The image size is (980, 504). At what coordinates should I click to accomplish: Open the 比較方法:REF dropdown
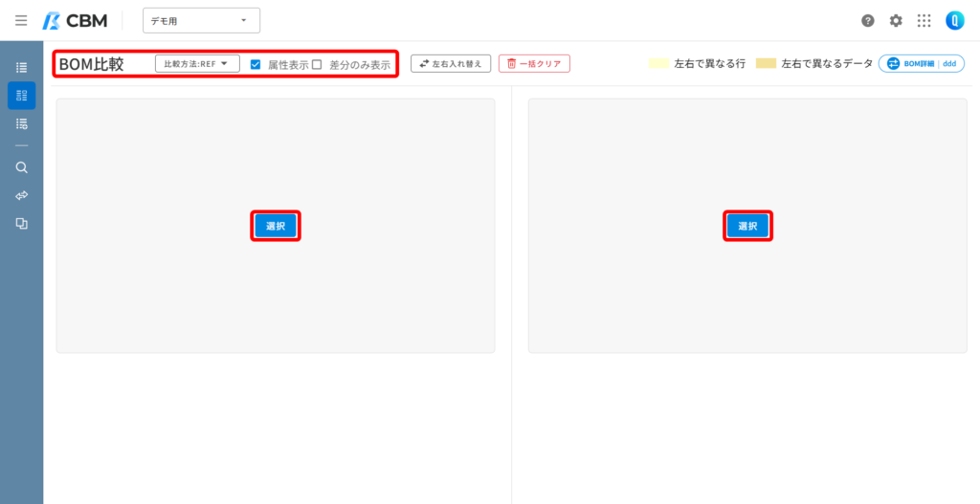tap(197, 64)
